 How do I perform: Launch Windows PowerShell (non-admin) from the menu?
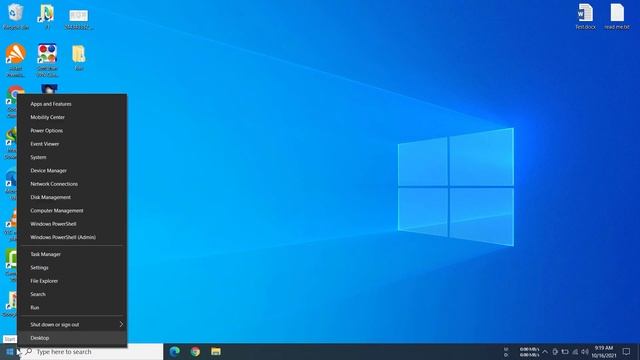pos(72,224)
